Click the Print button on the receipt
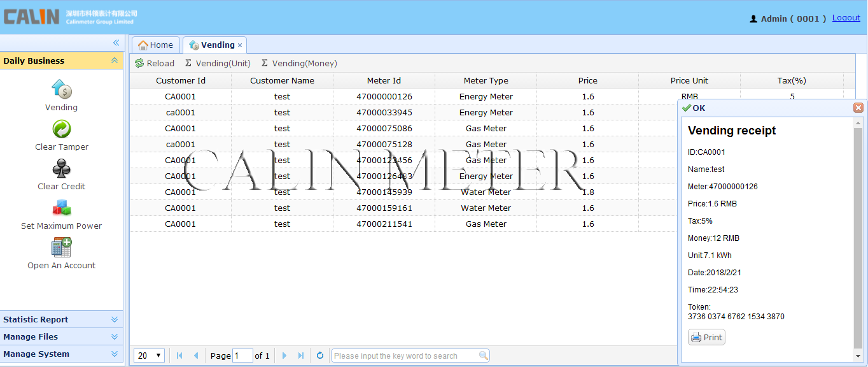Viewport: 868px width, 367px height. 706,337
